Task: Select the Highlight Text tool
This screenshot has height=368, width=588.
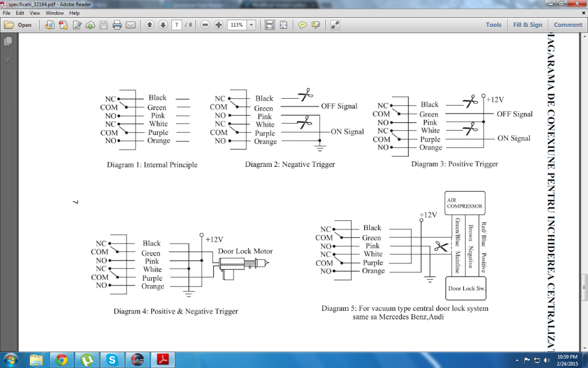Action: 316,25
